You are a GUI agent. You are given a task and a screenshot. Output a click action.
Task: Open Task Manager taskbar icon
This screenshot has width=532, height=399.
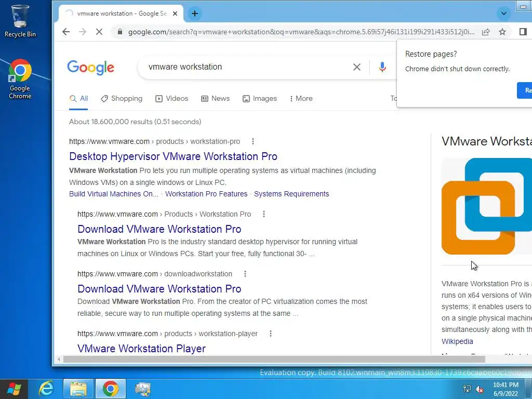[143, 389]
